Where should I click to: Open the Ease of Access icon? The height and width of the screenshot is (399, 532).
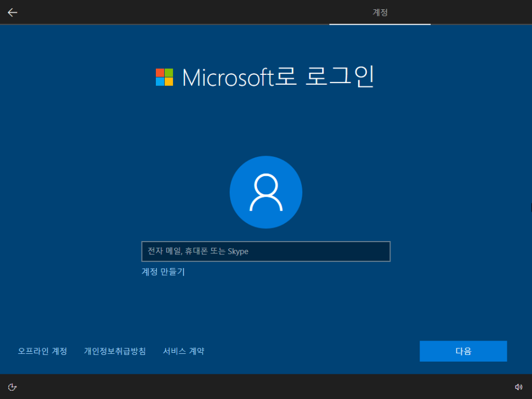click(12, 387)
